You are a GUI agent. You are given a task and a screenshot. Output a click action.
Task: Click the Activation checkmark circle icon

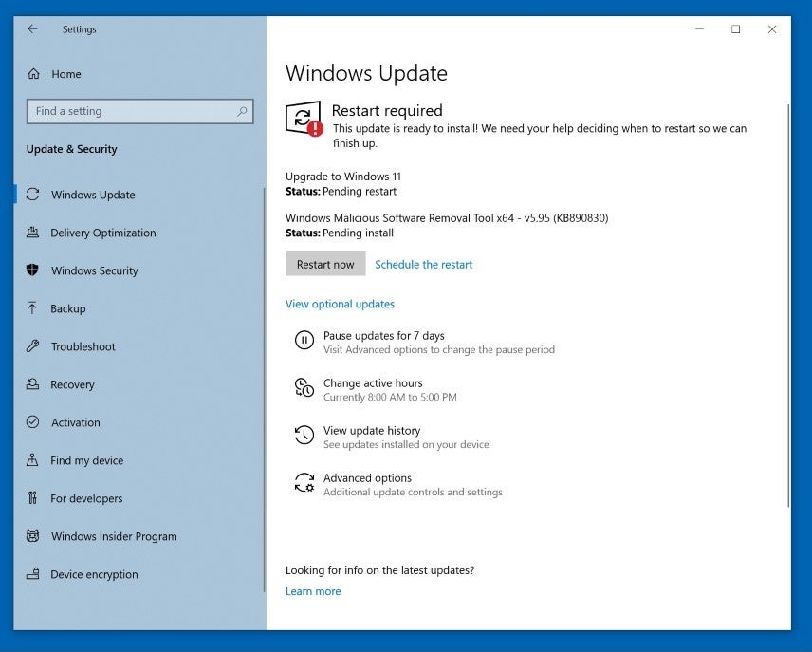[32, 422]
